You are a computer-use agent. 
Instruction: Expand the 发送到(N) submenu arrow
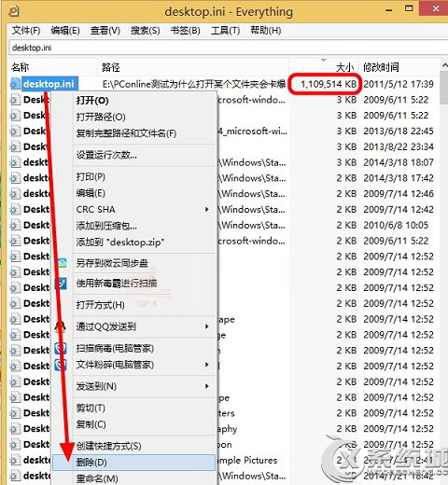(x=207, y=386)
